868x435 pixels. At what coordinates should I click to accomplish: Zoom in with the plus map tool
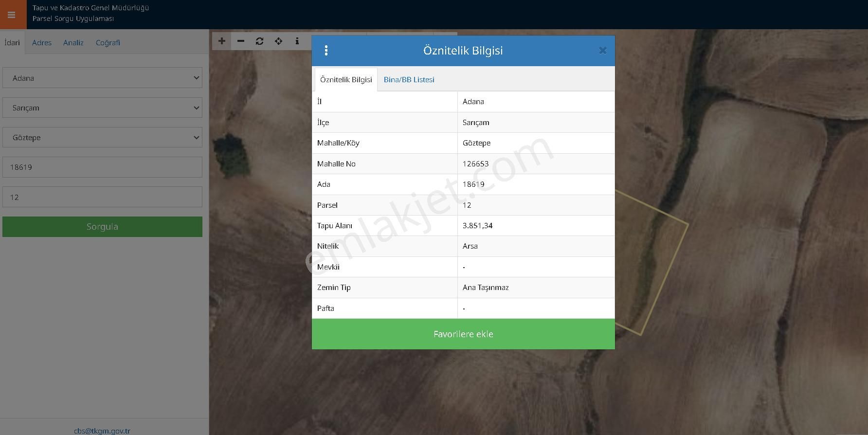222,41
